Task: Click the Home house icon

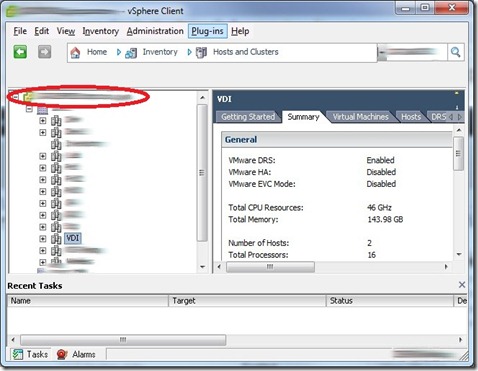Action: 75,52
